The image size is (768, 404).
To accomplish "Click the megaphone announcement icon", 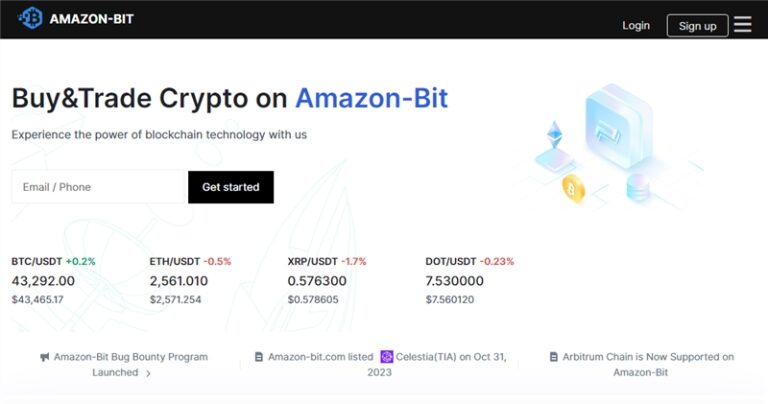I will (x=45, y=357).
